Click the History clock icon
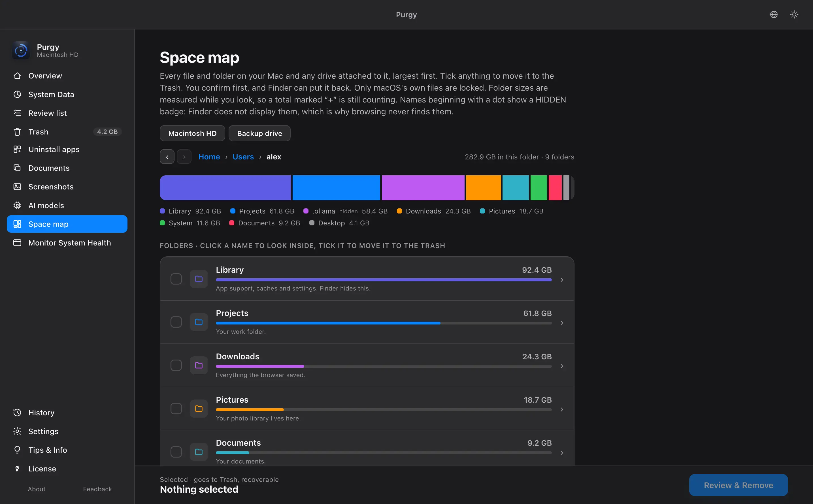 17,412
